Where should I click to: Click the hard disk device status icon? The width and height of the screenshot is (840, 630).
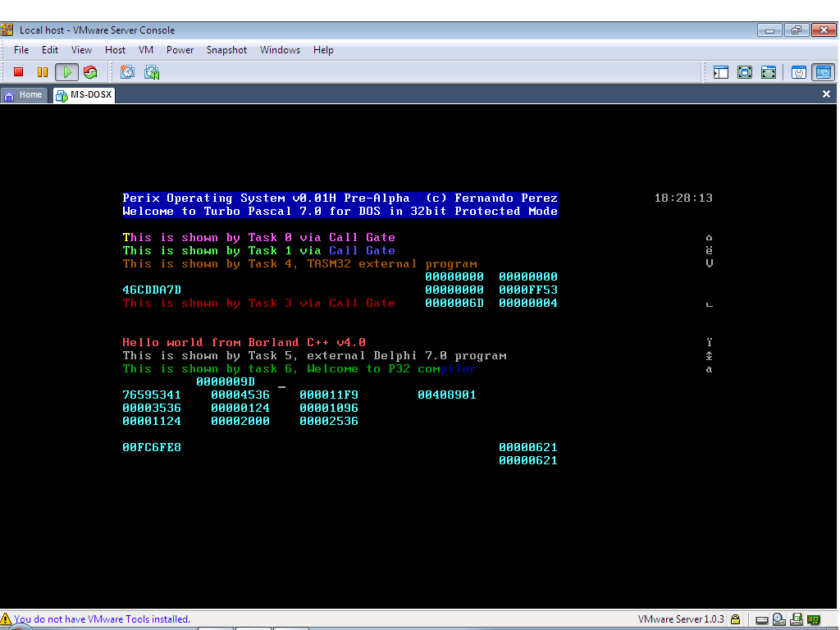tap(761, 621)
